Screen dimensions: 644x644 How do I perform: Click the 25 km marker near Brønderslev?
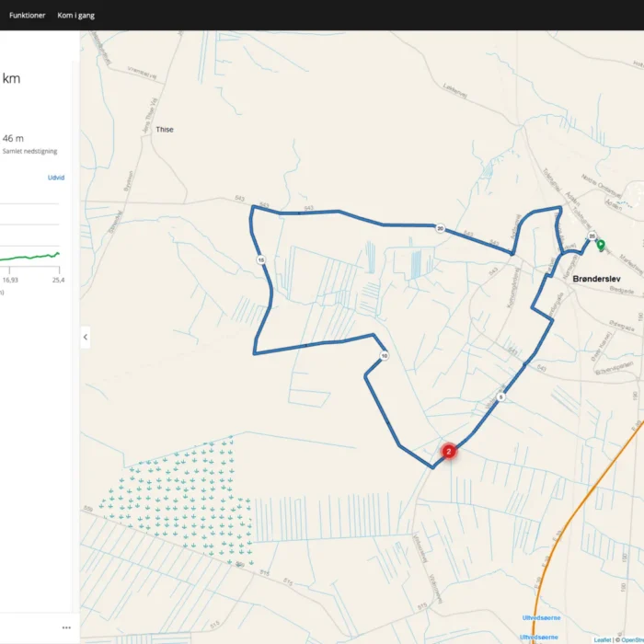click(592, 236)
